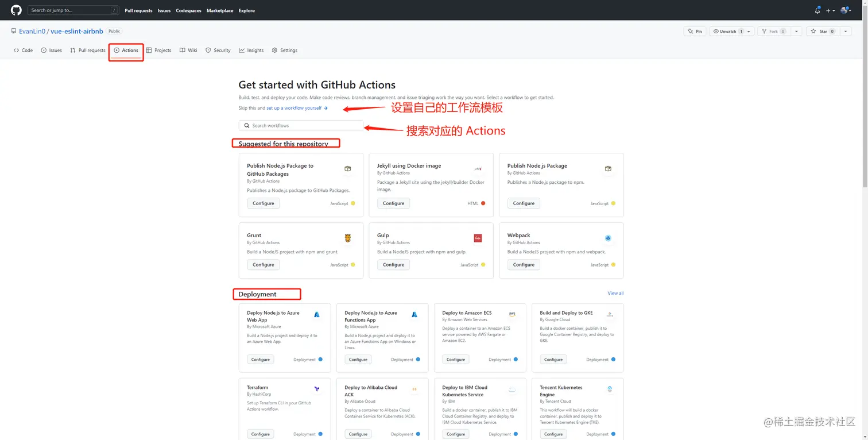
Task: Click Azure logo on Deploy Node.js to Azure Web App
Action: pyautogui.click(x=317, y=315)
